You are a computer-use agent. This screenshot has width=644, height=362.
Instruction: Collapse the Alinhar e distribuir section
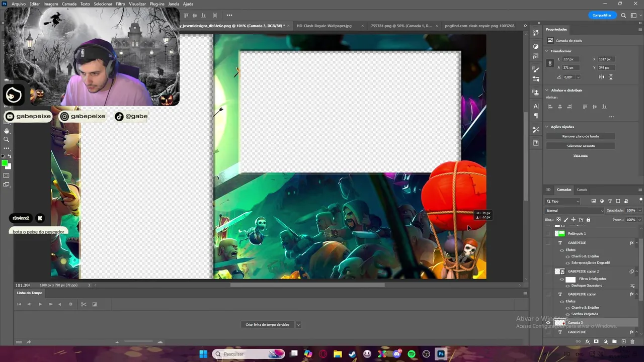[x=547, y=90]
